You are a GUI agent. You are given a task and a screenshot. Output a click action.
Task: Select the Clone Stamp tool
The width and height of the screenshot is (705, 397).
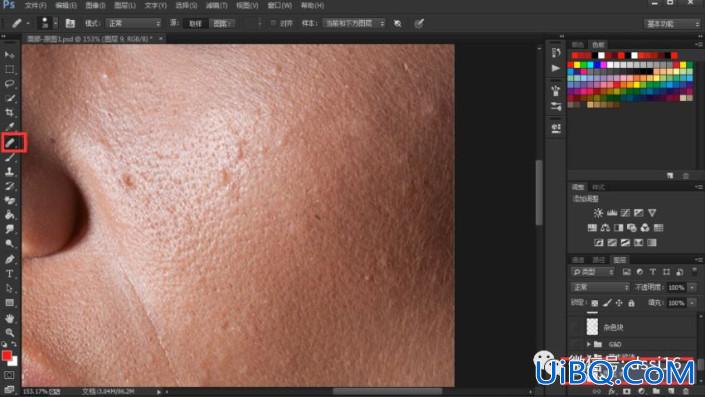[9, 172]
